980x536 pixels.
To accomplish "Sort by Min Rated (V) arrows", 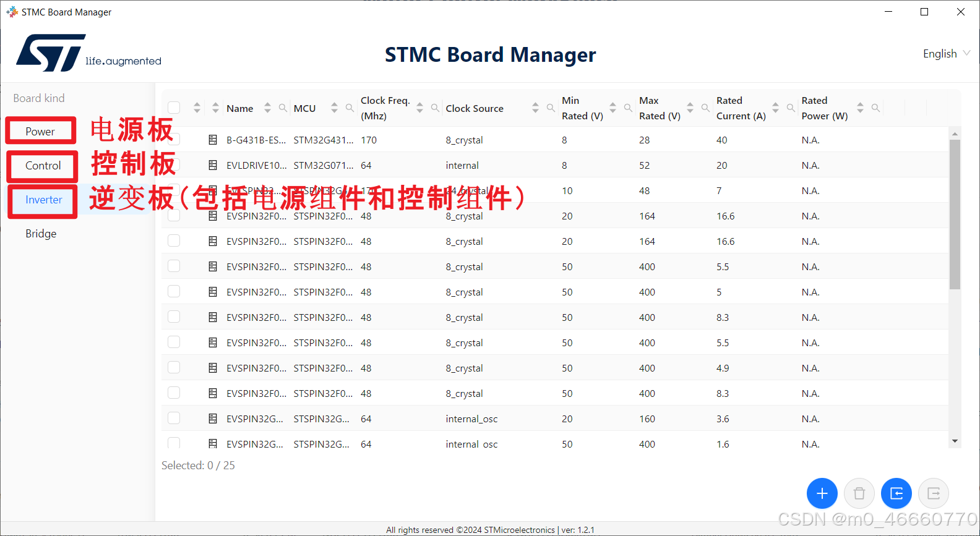I will pyautogui.click(x=612, y=108).
